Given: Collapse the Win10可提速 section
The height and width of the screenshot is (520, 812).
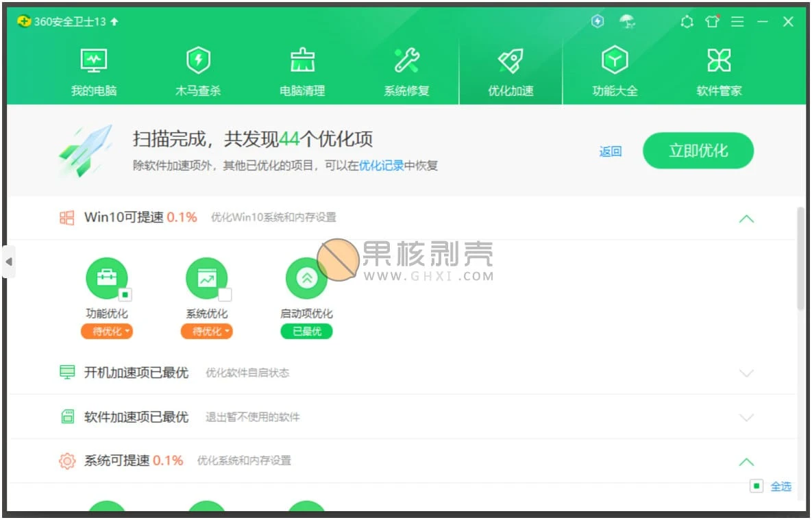Looking at the screenshot, I should pos(747,219).
